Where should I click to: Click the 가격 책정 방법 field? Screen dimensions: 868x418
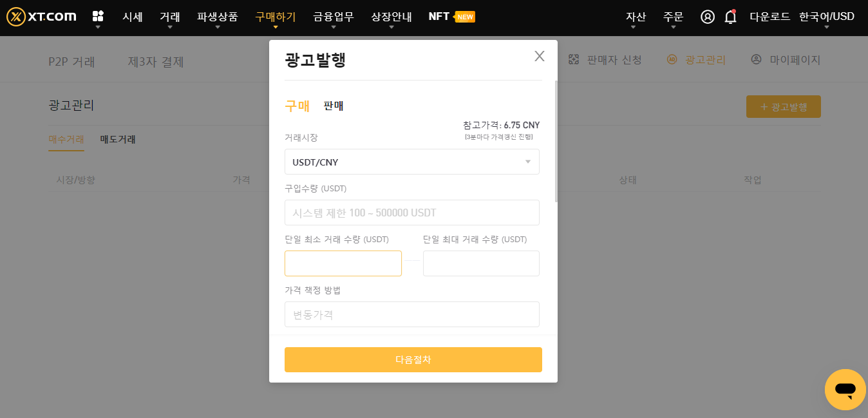412,314
